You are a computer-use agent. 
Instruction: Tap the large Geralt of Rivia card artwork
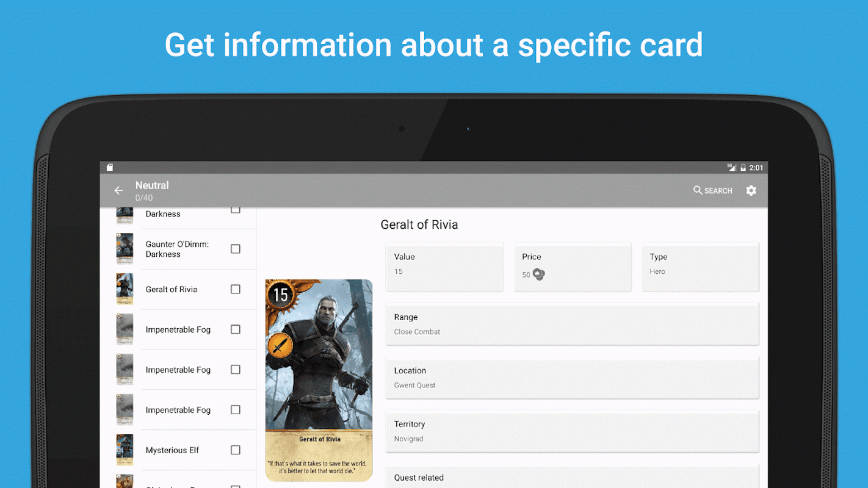coord(319,380)
